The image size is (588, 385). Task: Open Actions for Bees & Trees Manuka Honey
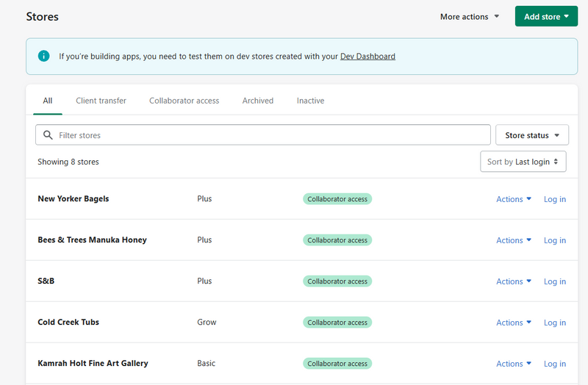[513, 240]
